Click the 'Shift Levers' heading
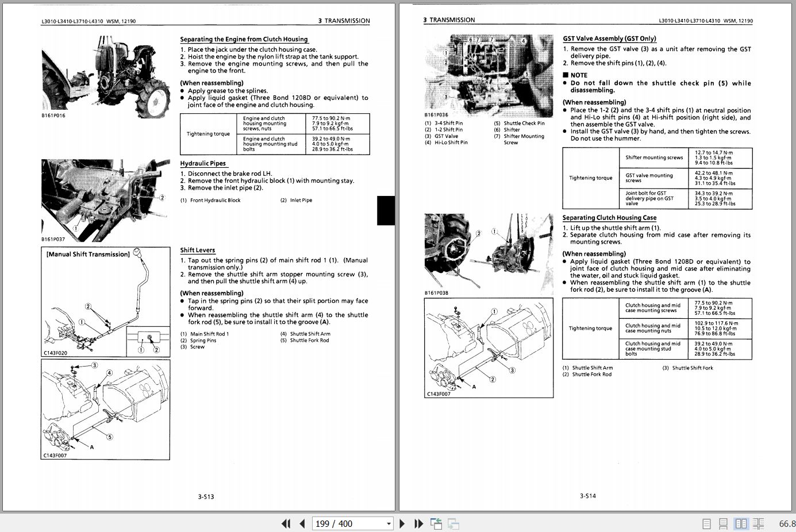 (x=198, y=250)
